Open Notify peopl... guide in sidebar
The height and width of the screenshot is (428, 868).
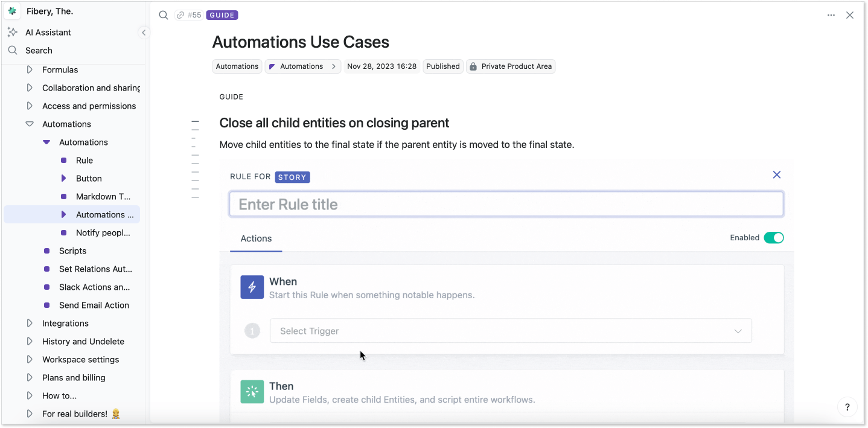(x=103, y=233)
